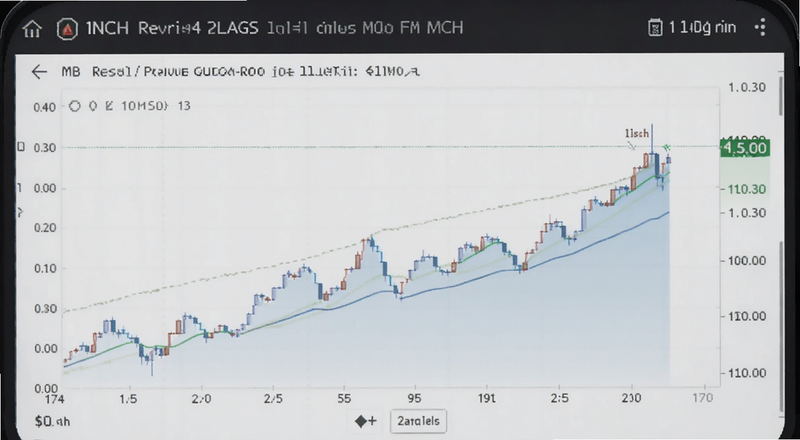Screen dimensions: 800x440
Task: Expand the left-edge arrow chevron
Action: click(x=21, y=212)
